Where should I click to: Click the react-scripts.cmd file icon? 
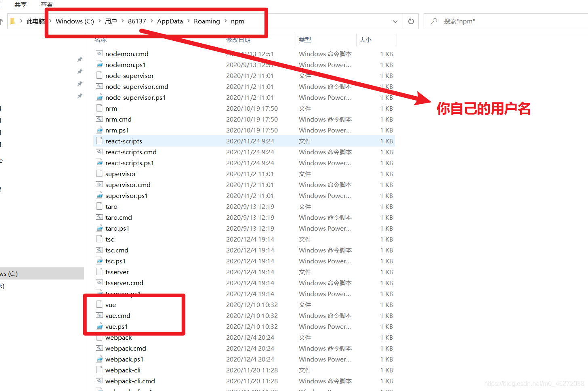click(99, 151)
